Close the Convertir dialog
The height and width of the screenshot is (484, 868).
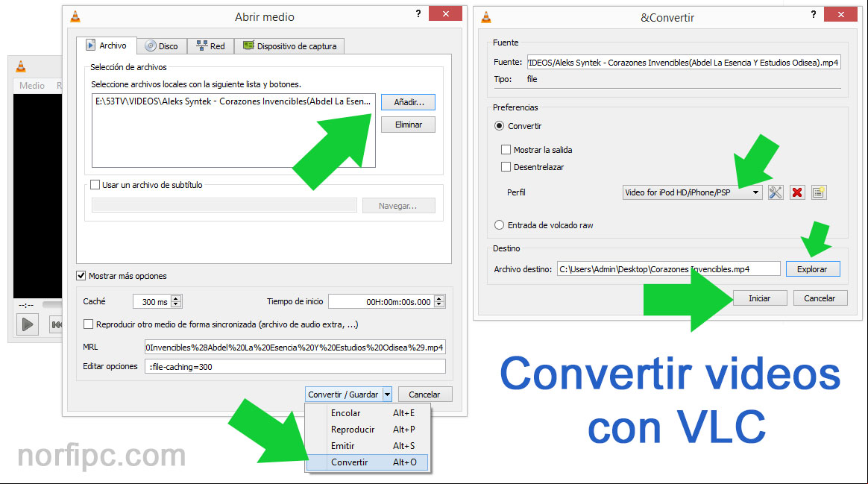pyautogui.click(x=841, y=14)
